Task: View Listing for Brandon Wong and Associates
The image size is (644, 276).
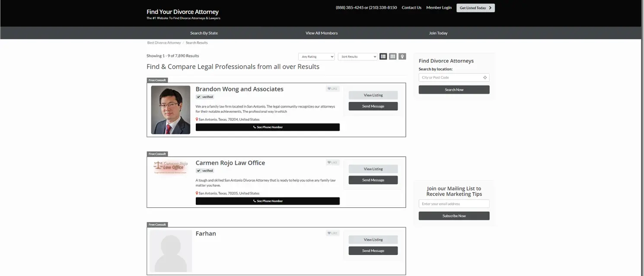Action: pyautogui.click(x=373, y=95)
